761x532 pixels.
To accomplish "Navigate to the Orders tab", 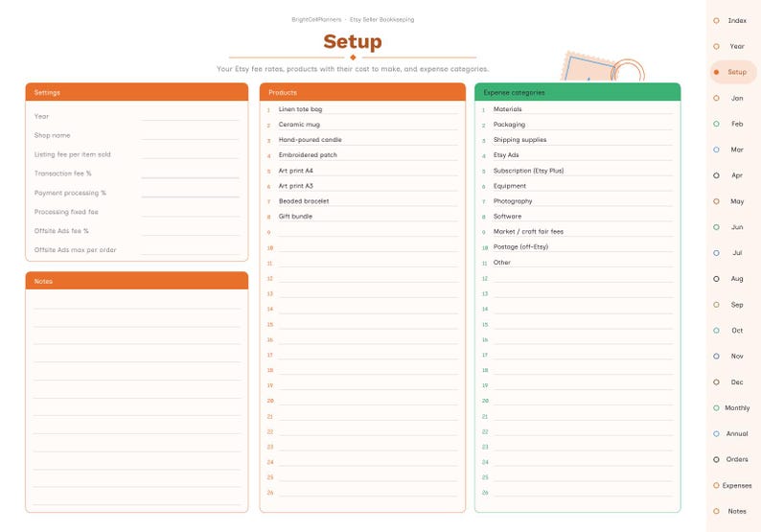I will 733,459.
